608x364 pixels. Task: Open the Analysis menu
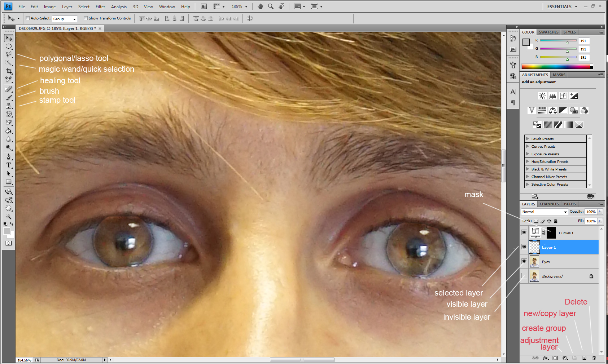pyautogui.click(x=119, y=6)
